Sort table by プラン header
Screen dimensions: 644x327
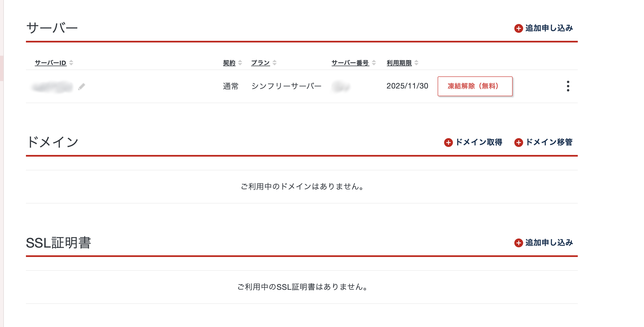pos(260,63)
